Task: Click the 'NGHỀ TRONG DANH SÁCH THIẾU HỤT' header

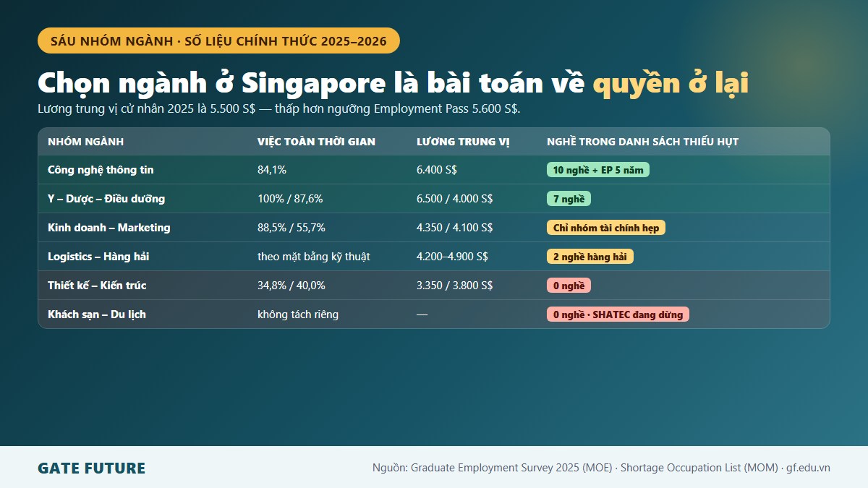Action: click(642, 142)
